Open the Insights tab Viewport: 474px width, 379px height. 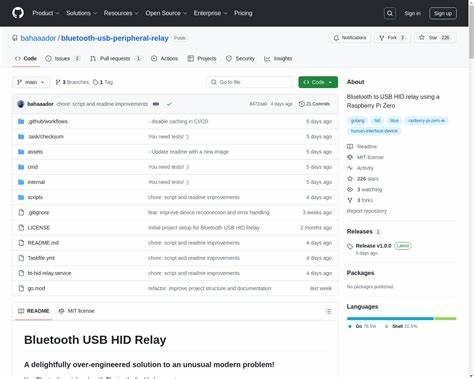click(278, 58)
